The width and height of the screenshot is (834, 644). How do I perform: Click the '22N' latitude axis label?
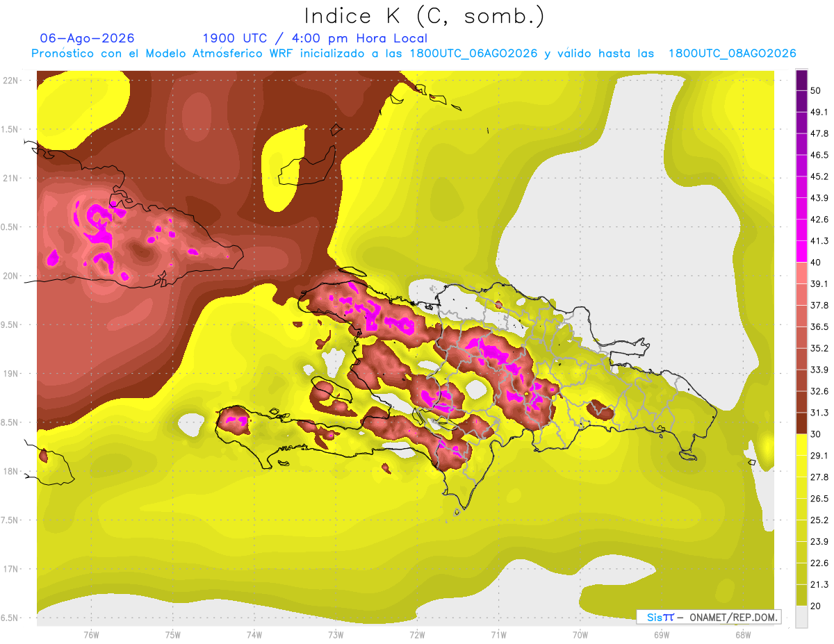click(10, 81)
